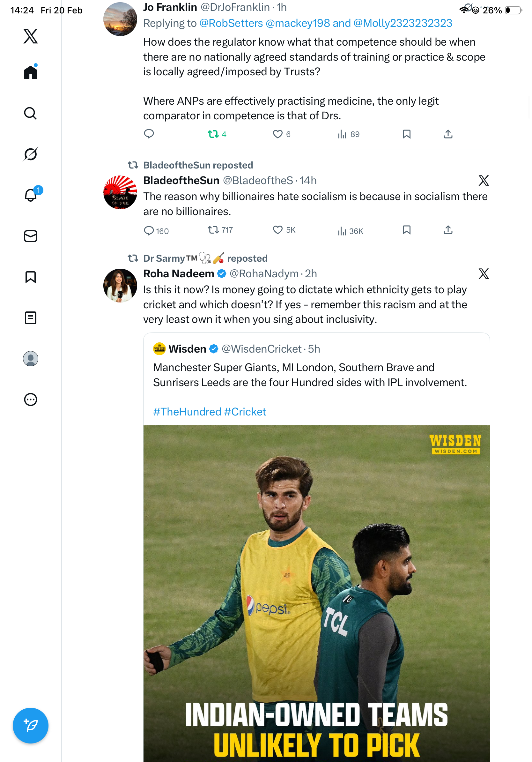Undo repost on Jo Franklin's reply
The image size is (532, 762).
tap(213, 134)
